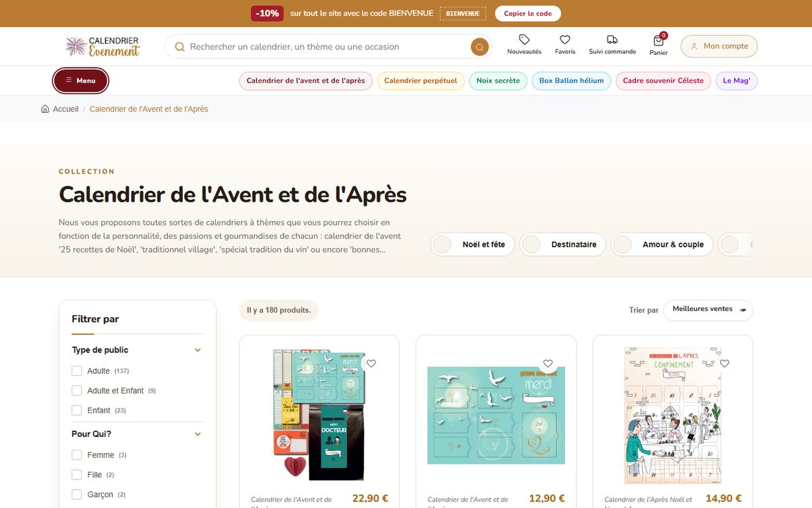Click the 14,90 € price
The width and height of the screenshot is (812, 508).
tap(723, 499)
